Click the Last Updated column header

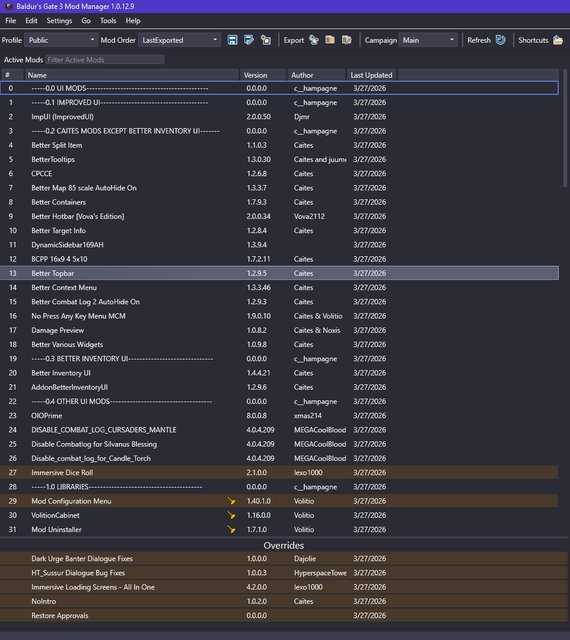[x=371, y=75]
